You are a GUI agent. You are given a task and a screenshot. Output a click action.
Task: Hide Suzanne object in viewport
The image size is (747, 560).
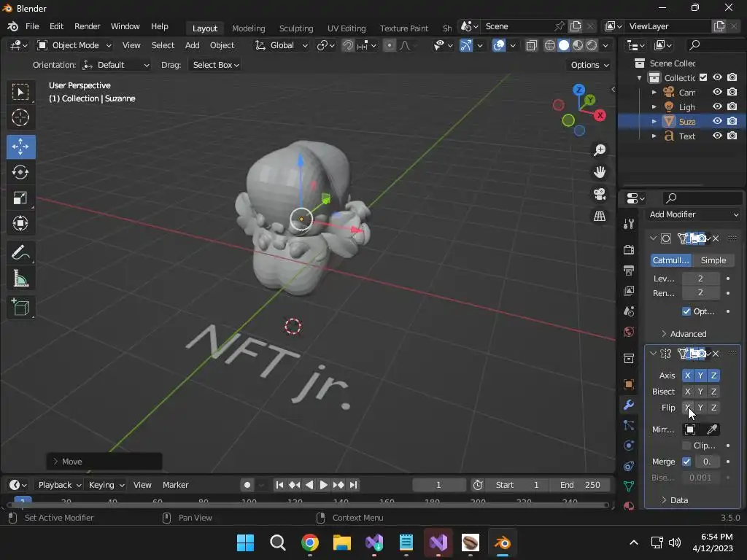click(x=717, y=122)
